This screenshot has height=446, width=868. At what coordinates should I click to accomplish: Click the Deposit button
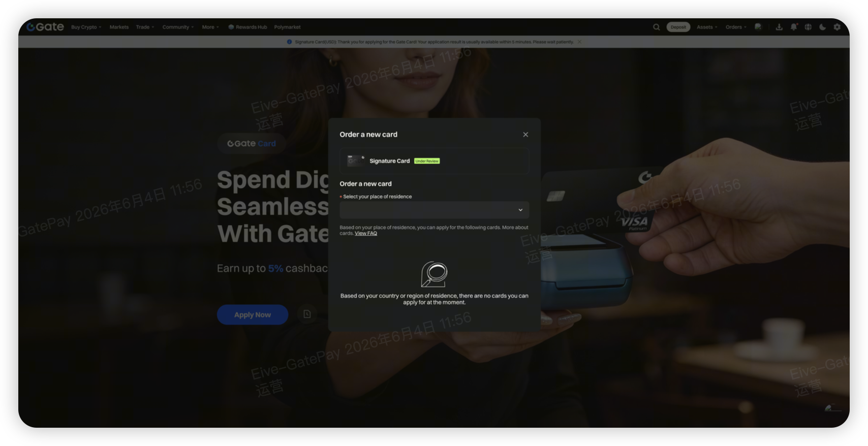(678, 27)
